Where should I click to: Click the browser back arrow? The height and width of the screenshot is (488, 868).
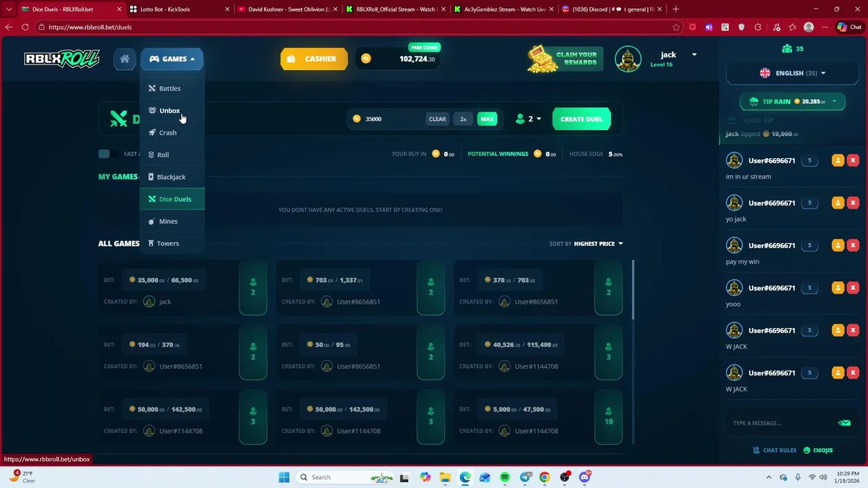[9, 27]
